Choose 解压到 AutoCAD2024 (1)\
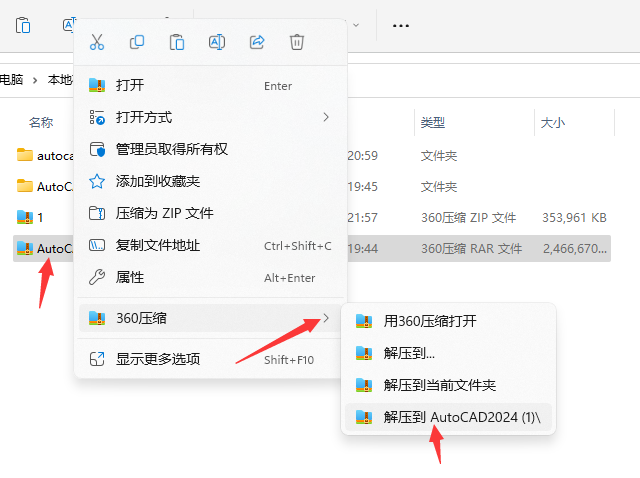Screen dimensions: 640x478 [x=448, y=417]
